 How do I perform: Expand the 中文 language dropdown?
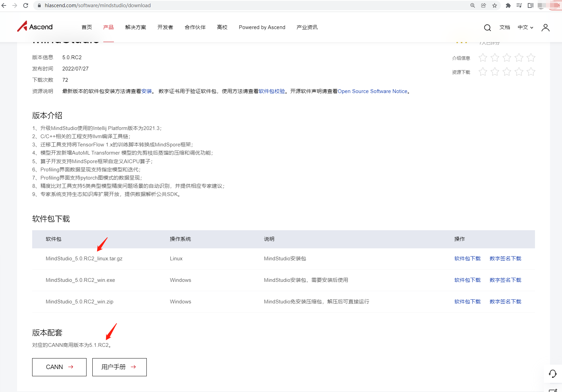pos(525,27)
